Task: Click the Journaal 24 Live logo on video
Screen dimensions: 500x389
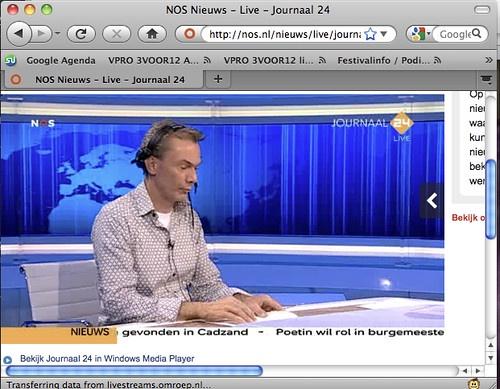Action: point(373,127)
